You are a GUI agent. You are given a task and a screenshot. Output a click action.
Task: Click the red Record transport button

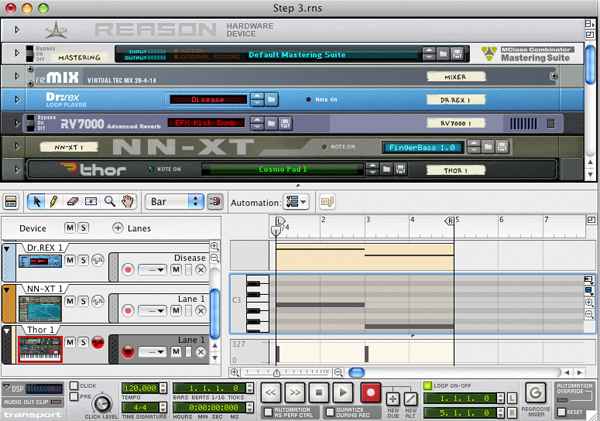coord(370,392)
